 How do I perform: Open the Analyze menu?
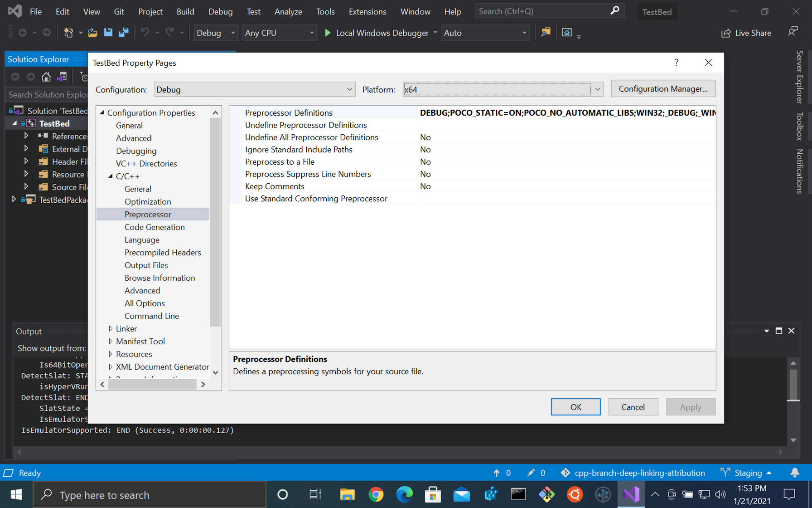pyautogui.click(x=288, y=11)
